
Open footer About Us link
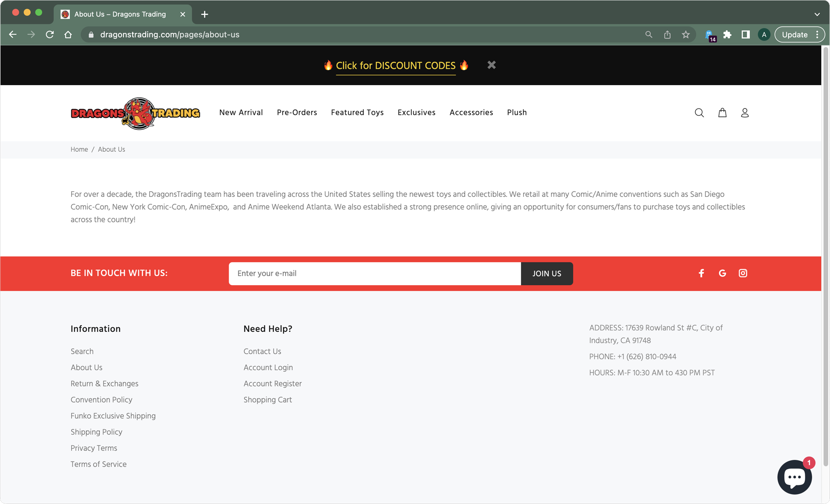pos(86,368)
